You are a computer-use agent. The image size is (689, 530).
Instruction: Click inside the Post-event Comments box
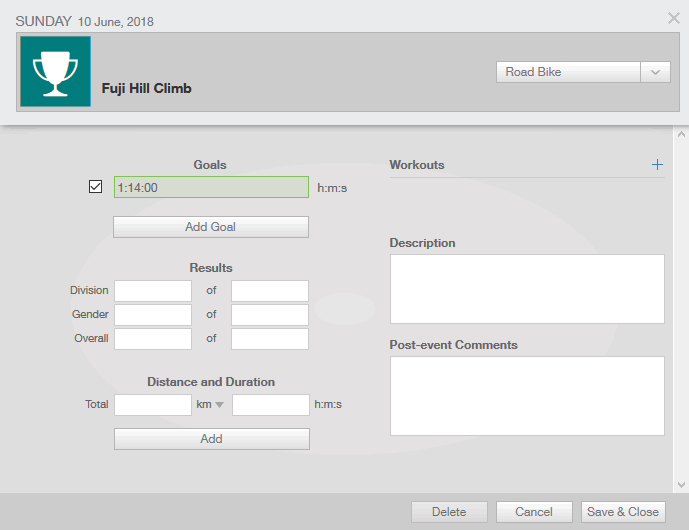(527, 396)
